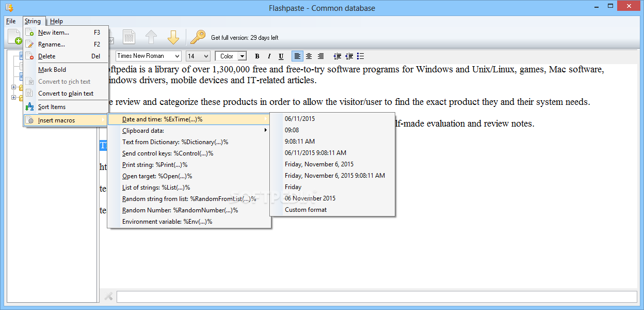Click Sort Items A-Z icon

tap(30, 107)
